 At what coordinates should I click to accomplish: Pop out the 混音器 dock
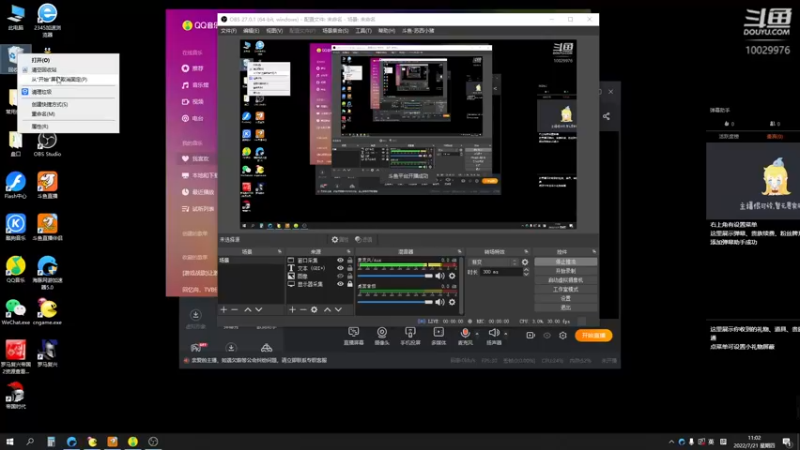point(459,252)
